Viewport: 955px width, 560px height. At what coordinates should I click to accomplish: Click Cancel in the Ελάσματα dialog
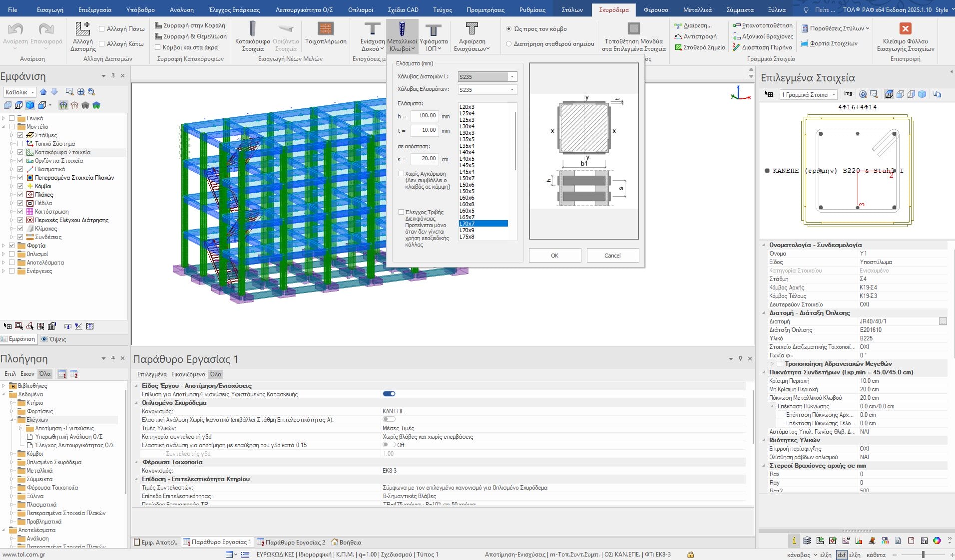(612, 256)
